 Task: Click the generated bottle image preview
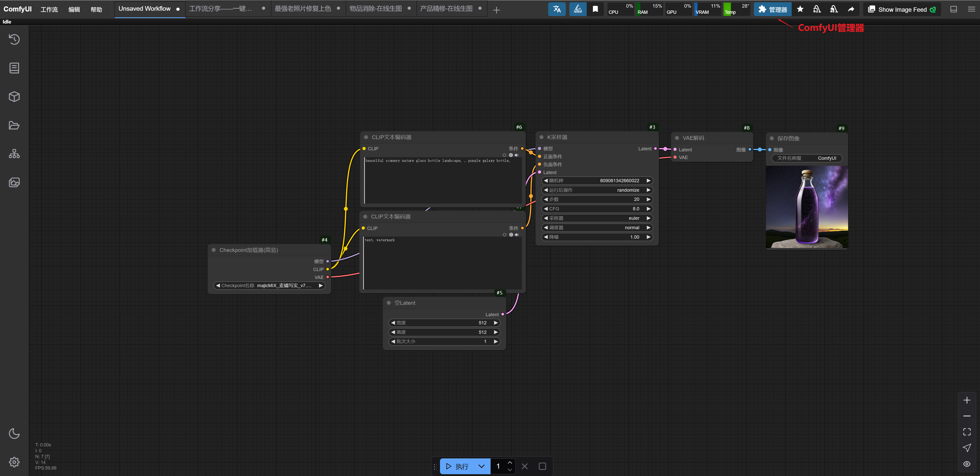(806, 207)
